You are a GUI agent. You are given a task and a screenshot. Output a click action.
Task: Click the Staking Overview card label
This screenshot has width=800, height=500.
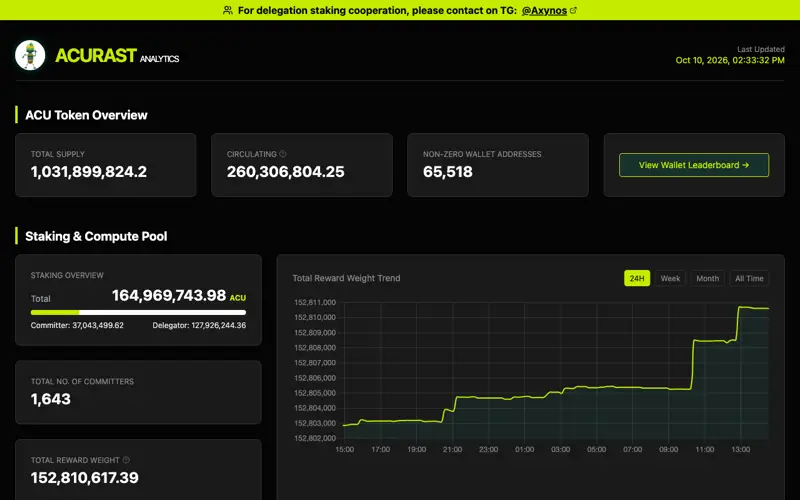point(67,275)
